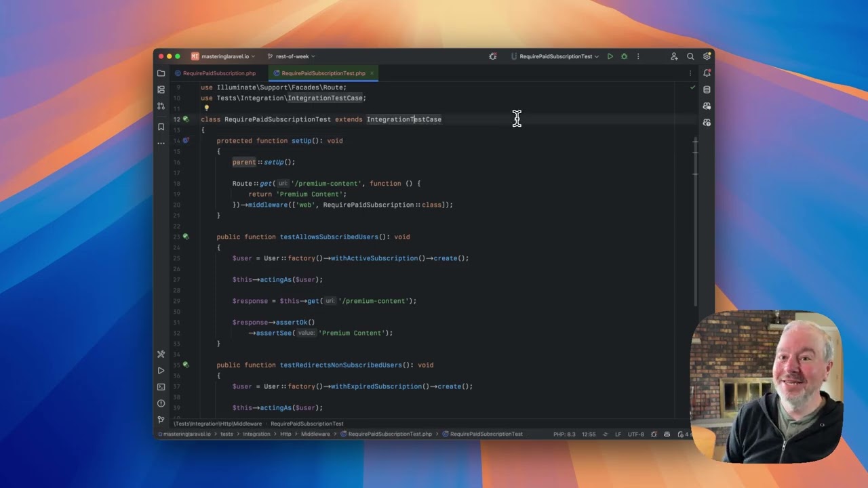Click the Middleware breadcrumb folder

click(315, 434)
